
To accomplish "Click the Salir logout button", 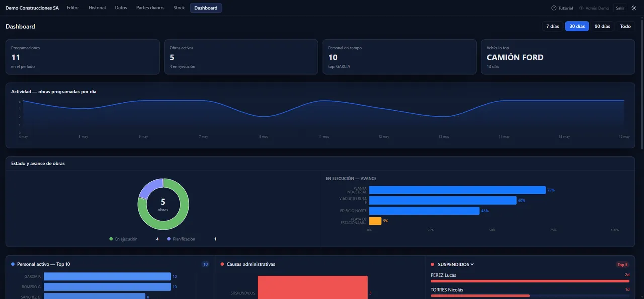I will [x=620, y=8].
